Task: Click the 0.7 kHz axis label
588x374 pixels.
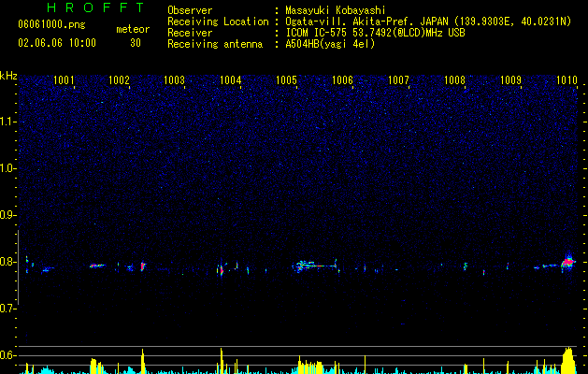Action: [8, 309]
